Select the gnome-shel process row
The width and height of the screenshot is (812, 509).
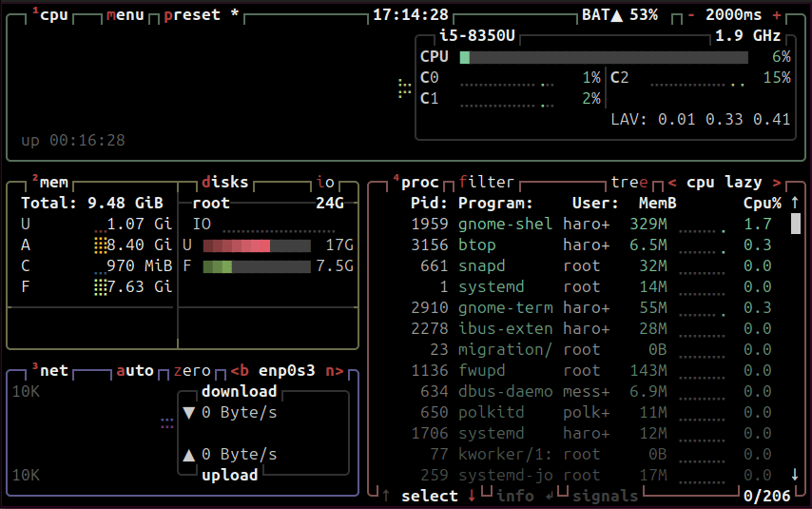(x=590, y=224)
